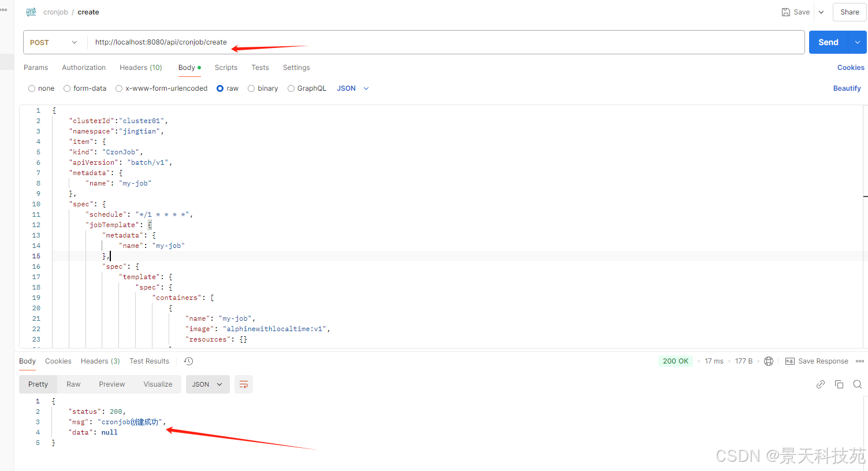Click the Save Response icon
Viewport: 868px width, 471px height.
(790, 361)
